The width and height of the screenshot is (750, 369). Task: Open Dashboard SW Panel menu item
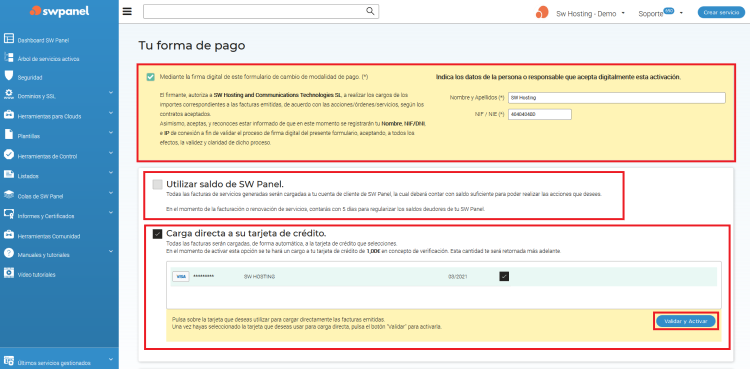pyautogui.click(x=44, y=41)
